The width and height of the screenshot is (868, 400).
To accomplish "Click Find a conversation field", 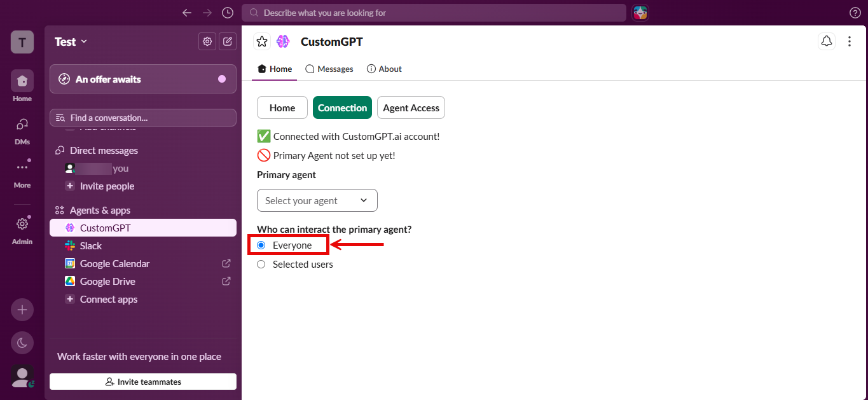I will point(143,118).
